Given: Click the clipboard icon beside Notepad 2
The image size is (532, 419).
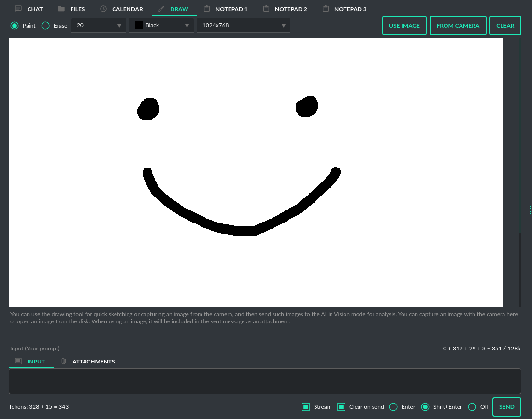Looking at the screenshot, I should 266,9.
